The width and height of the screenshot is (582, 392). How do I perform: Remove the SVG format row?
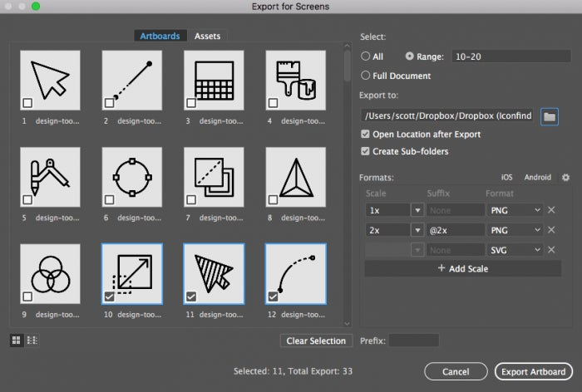551,250
